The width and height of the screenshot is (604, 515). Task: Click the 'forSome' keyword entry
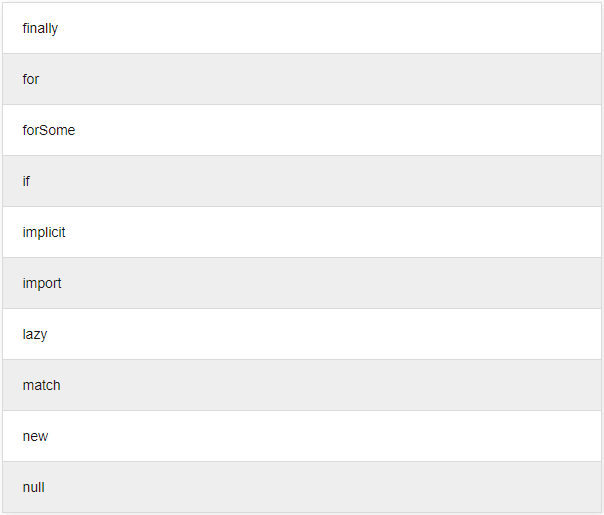(48, 130)
